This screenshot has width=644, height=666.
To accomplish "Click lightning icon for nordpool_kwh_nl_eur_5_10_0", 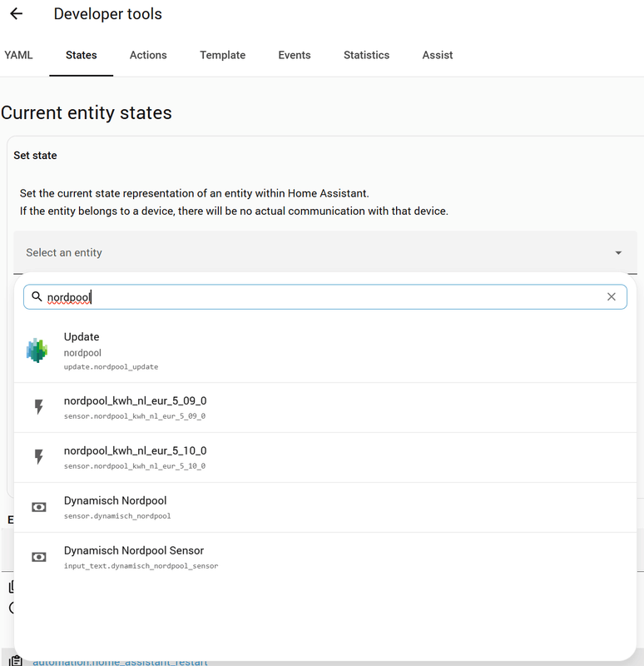I will click(38, 457).
